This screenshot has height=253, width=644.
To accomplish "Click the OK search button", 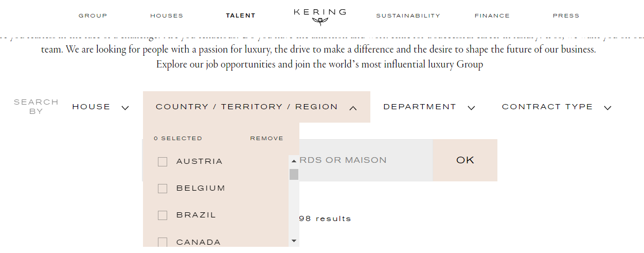I will (x=465, y=160).
